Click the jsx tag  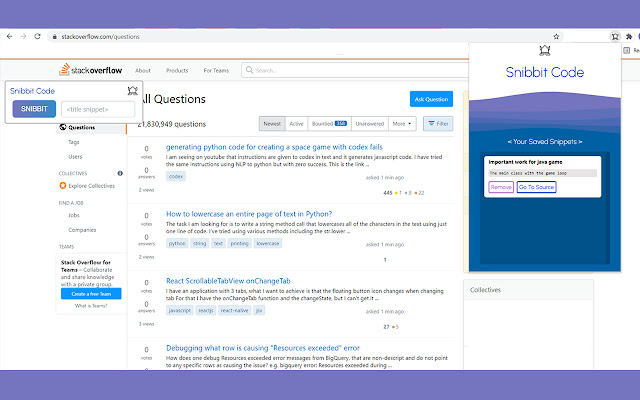point(259,310)
